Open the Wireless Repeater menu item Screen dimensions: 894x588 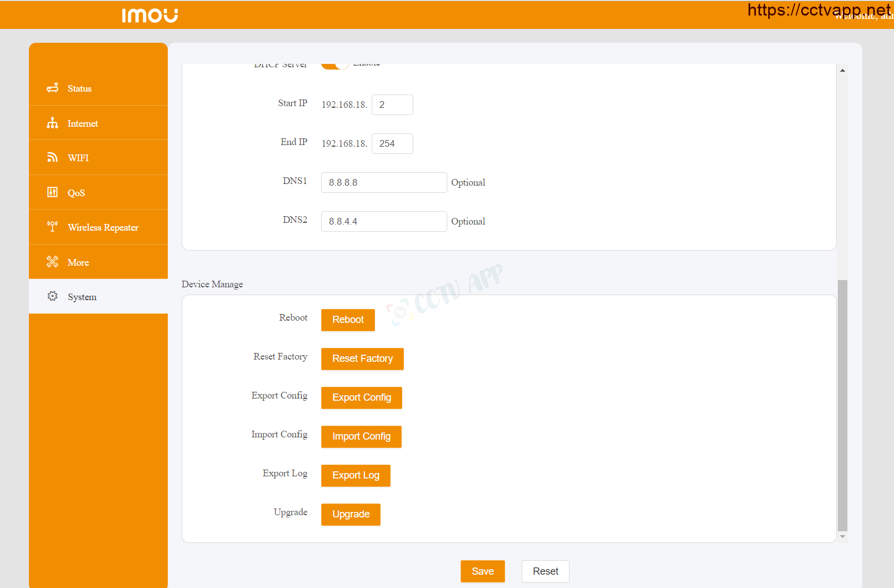(103, 227)
